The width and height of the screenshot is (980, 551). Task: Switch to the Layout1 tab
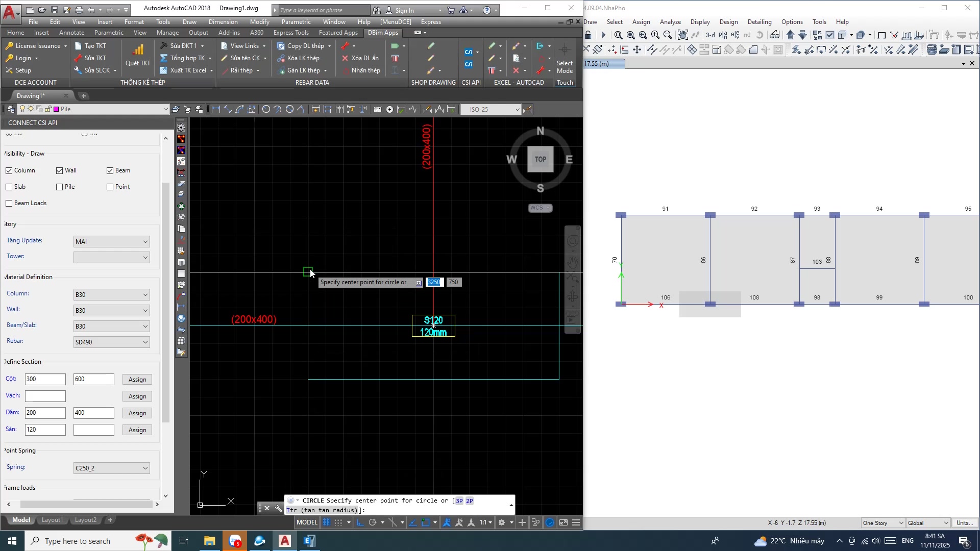[x=52, y=520]
